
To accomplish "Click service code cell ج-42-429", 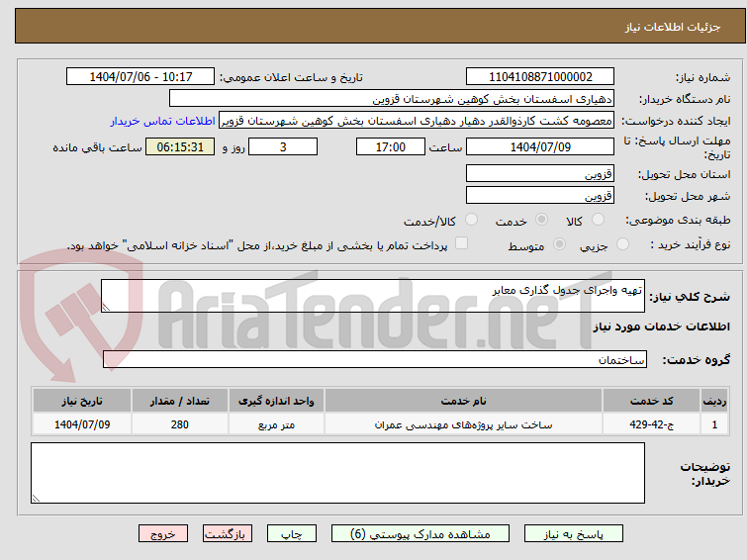I will pyautogui.click(x=652, y=424).
